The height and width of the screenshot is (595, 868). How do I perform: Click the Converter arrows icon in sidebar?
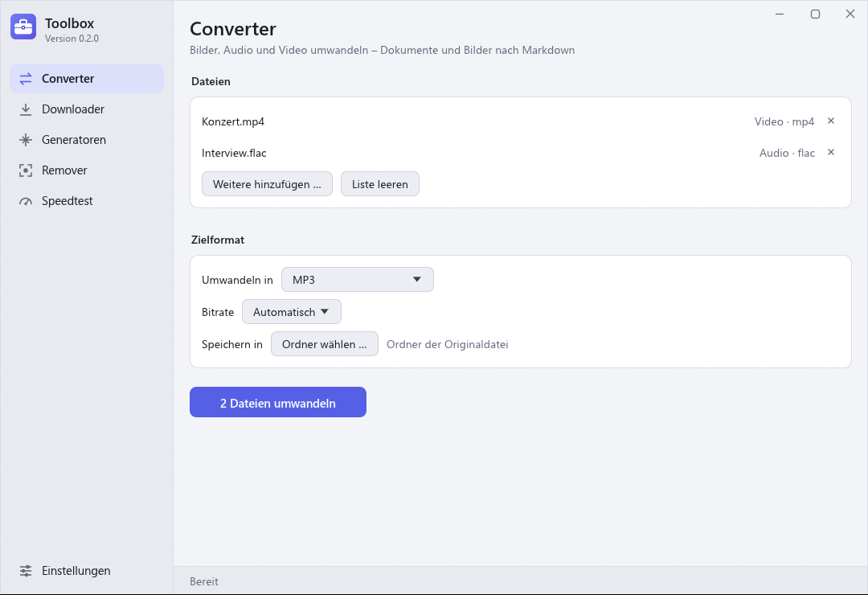pyautogui.click(x=26, y=79)
